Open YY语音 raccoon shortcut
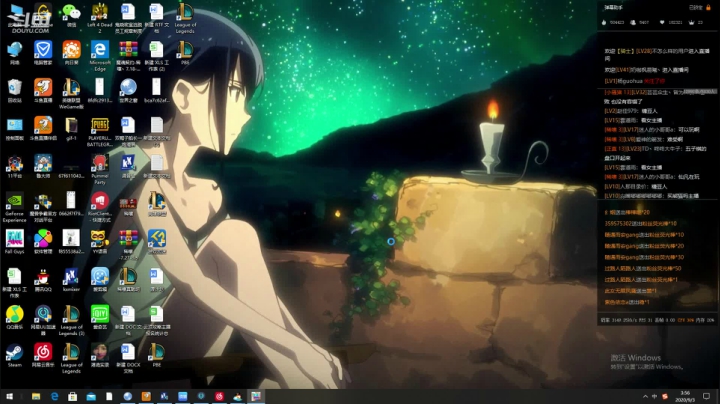 100,242
